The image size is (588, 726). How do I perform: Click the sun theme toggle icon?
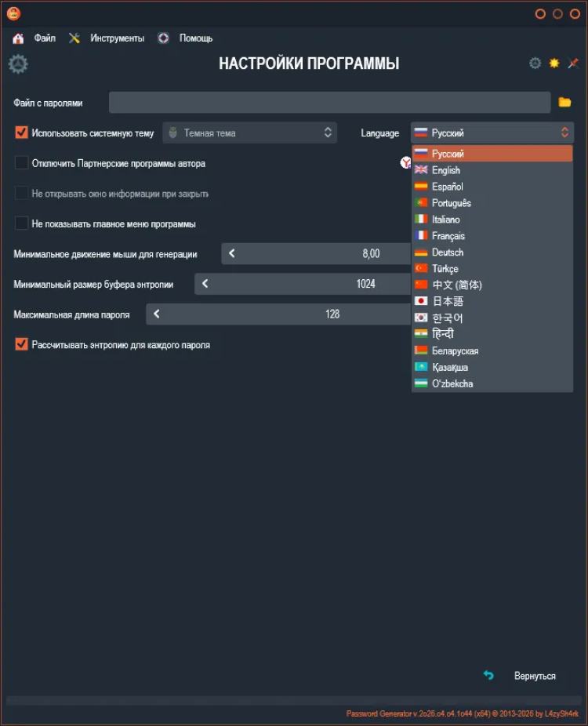(554, 64)
